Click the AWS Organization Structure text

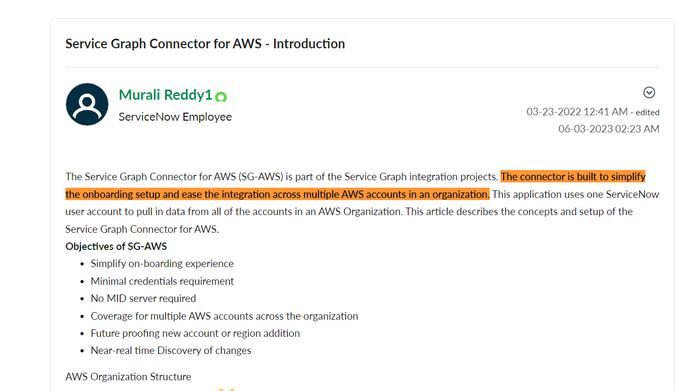click(x=128, y=377)
